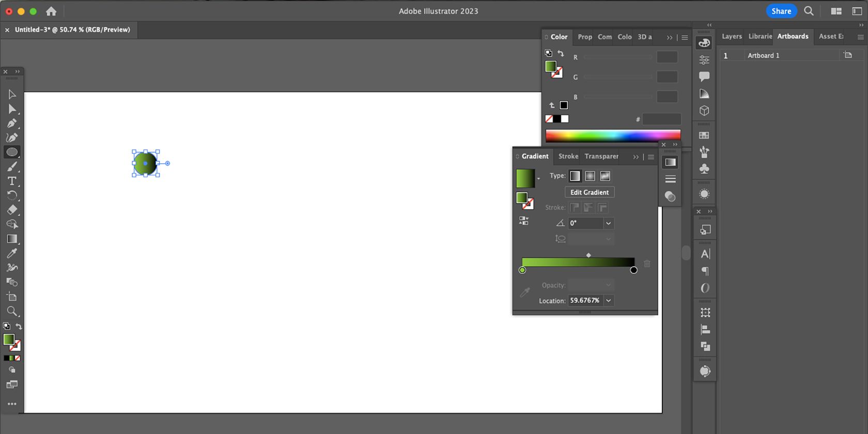Select the Paintbrush tool
The width and height of the screenshot is (868, 434).
[x=12, y=166]
